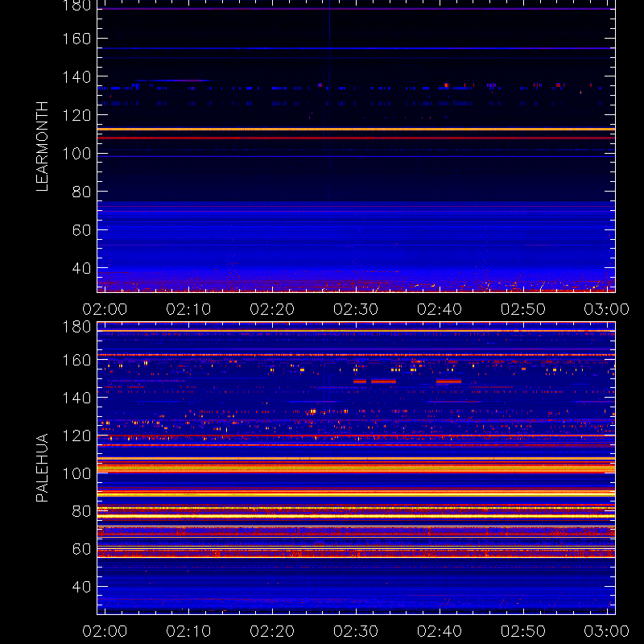Select the 120 tick label on Palehua plot
The width and height of the screenshot is (644, 644).
(76, 436)
